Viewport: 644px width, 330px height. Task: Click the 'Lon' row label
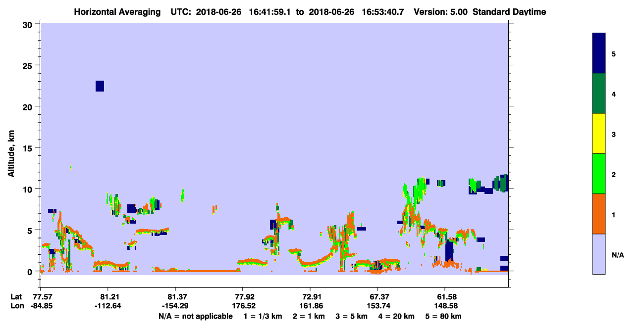pos(17,306)
